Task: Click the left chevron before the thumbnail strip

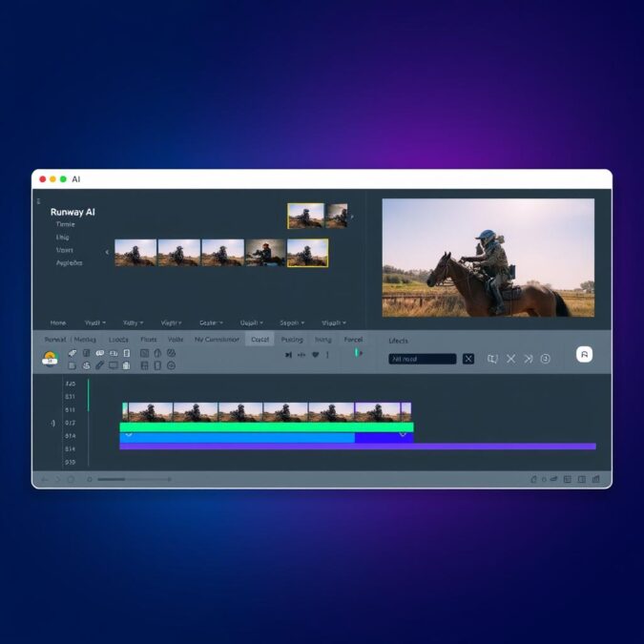Action: tap(107, 252)
